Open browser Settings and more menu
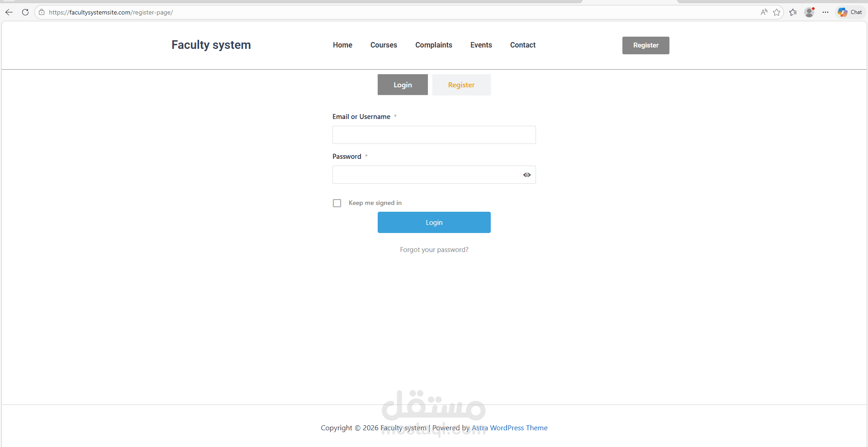Viewport: 868px width, 447px height. [x=825, y=12]
